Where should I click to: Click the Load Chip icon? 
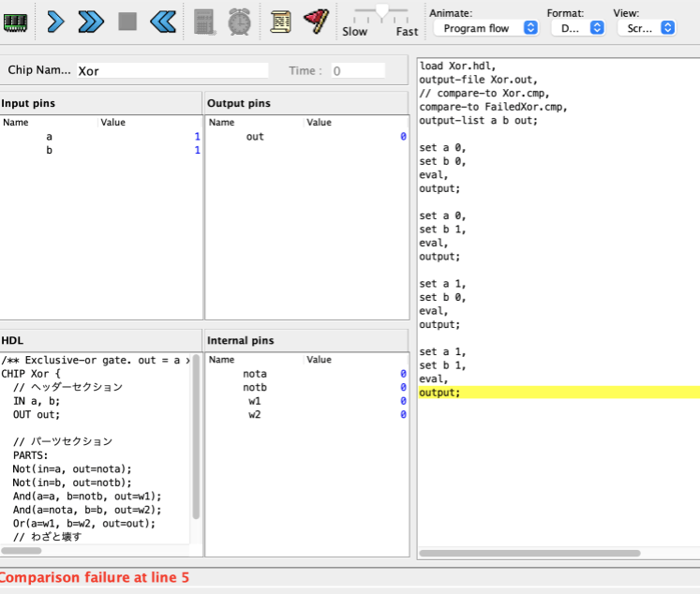pos(16,21)
